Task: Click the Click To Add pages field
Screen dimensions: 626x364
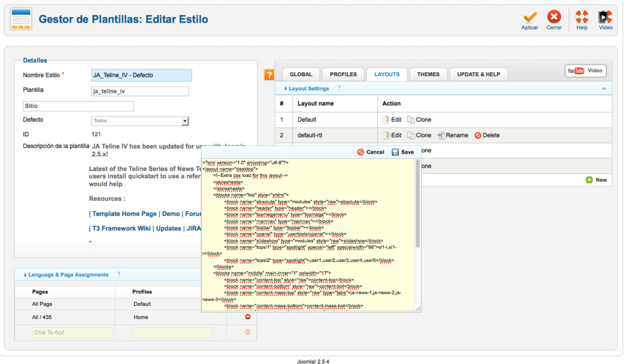Action: 72,333
